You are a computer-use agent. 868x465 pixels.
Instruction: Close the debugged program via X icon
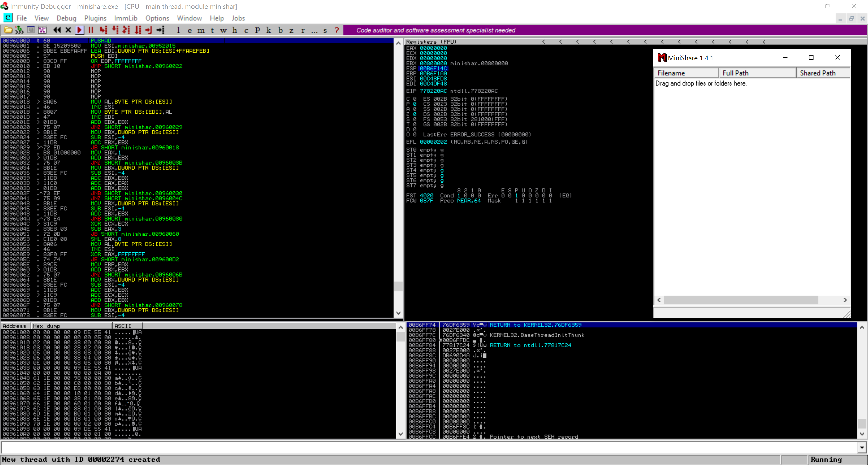68,30
